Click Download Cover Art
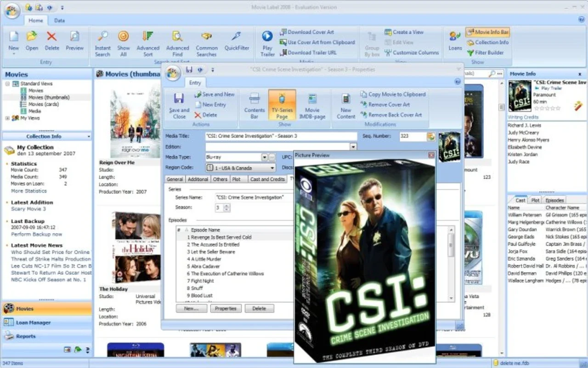This screenshot has height=368, width=588. [307, 32]
